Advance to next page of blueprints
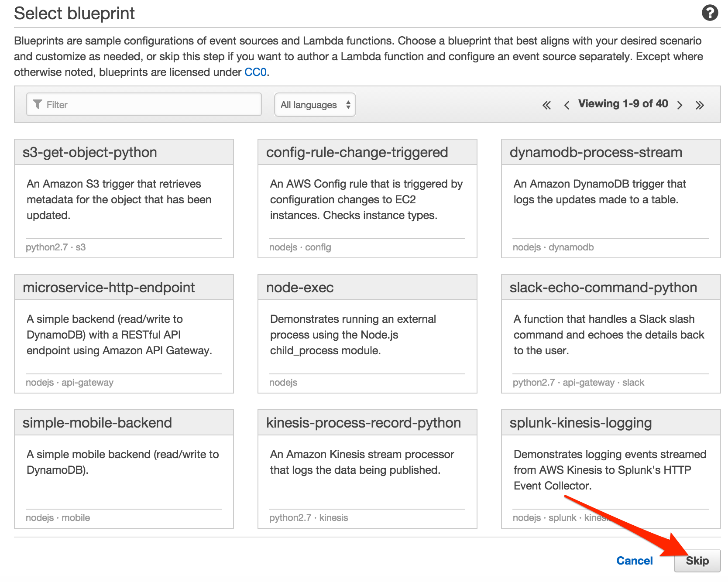The image size is (728, 582). pyautogui.click(x=680, y=105)
